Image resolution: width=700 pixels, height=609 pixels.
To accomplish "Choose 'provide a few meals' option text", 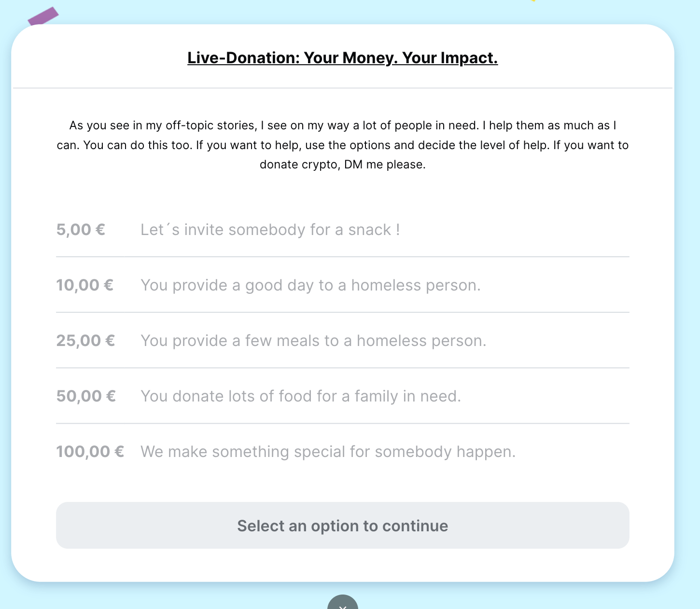I will (x=313, y=341).
